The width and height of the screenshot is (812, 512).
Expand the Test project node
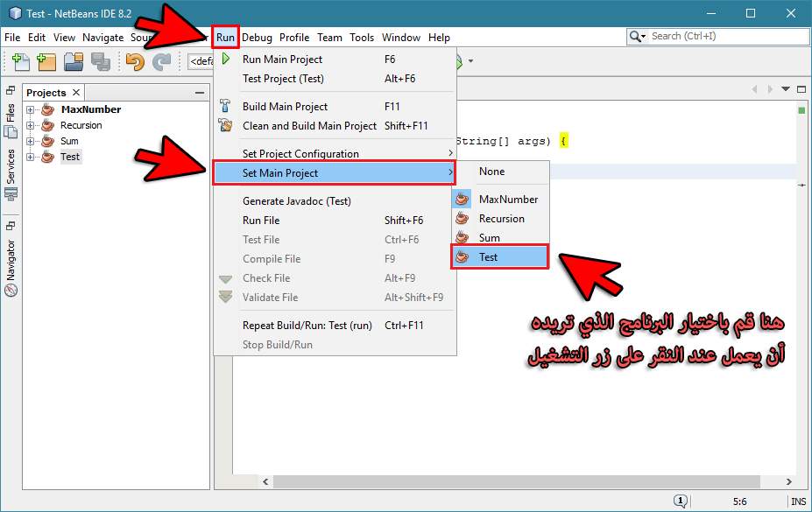pos(30,157)
